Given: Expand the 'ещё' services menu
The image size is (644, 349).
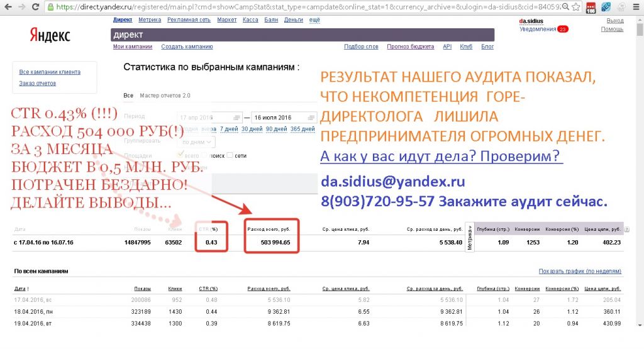Looking at the screenshot, I should point(314,20).
